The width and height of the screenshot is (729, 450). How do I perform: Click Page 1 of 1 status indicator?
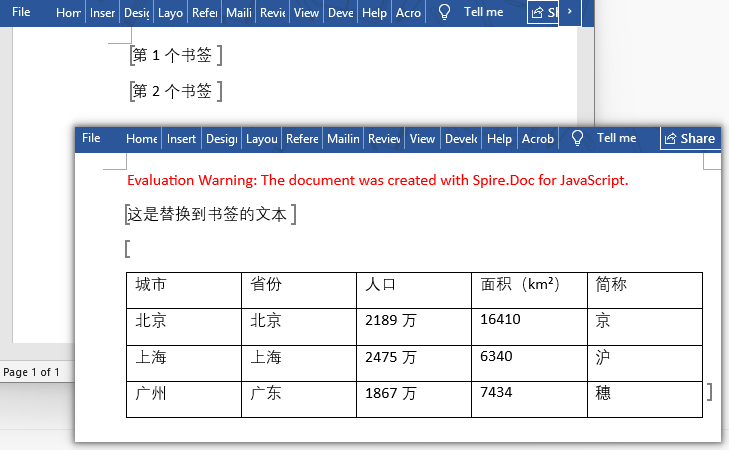[x=31, y=372]
